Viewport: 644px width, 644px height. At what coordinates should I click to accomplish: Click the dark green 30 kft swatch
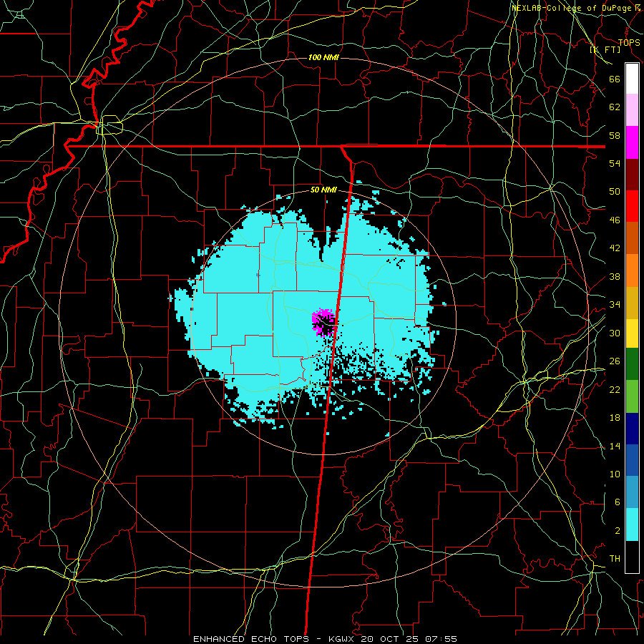coord(632,364)
